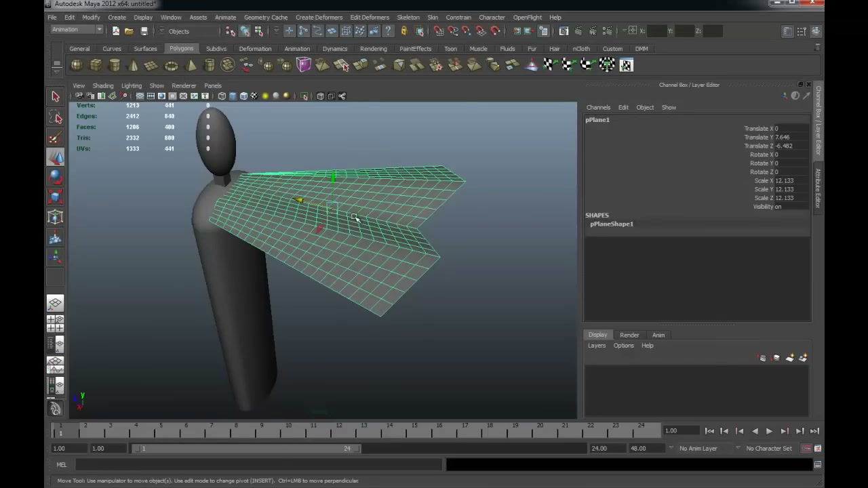Activate the Soft Modification tool
The height and width of the screenshot is (488, 868).
56,237
